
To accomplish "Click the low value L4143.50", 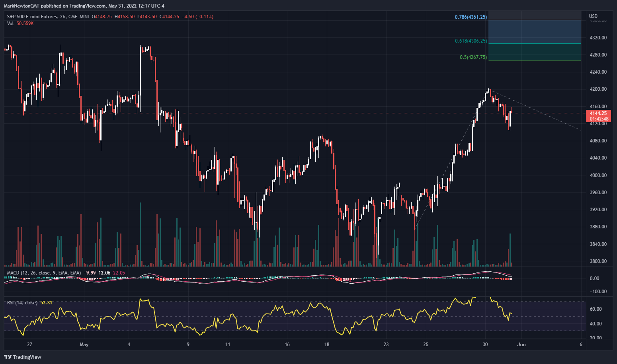I will (147, 17).
